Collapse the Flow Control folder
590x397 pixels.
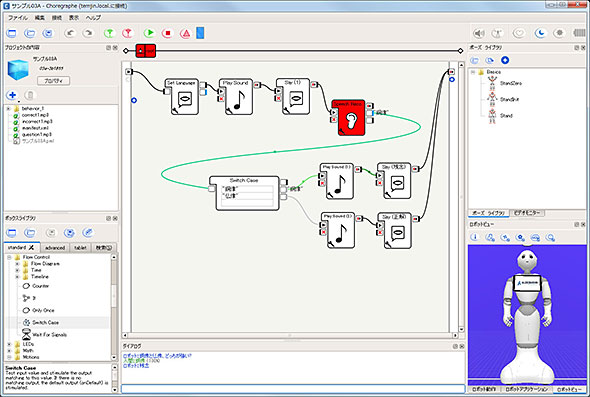click(9, 257)
